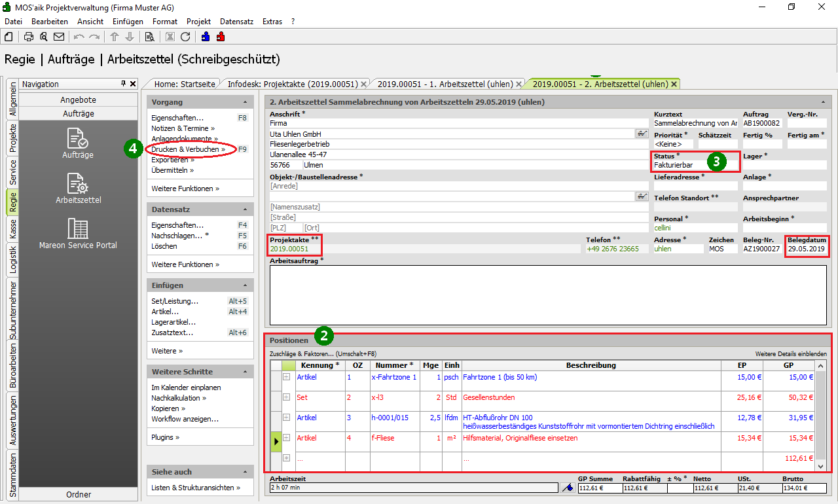
Task: Open print preview from the toolbar
Action: 44,37
